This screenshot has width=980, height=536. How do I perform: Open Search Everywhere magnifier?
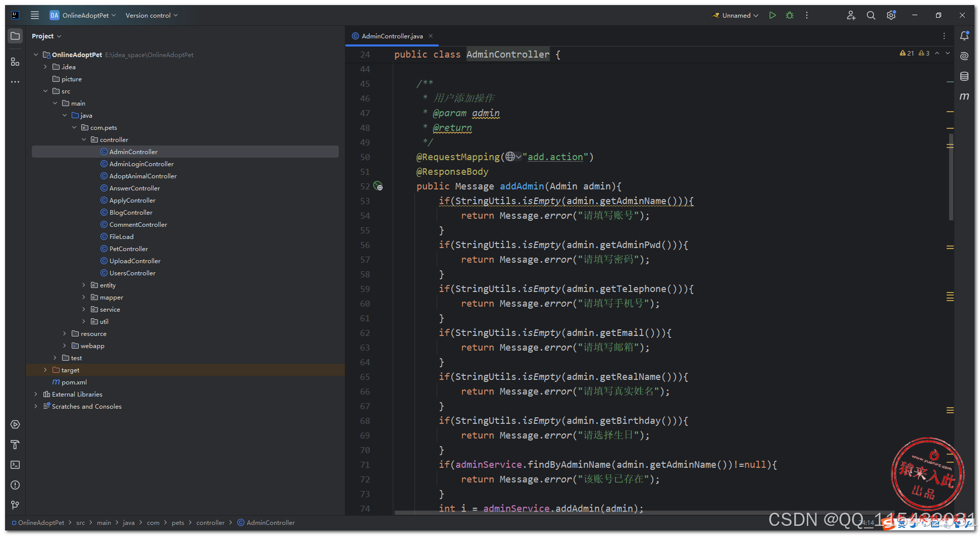click(871, 15)
